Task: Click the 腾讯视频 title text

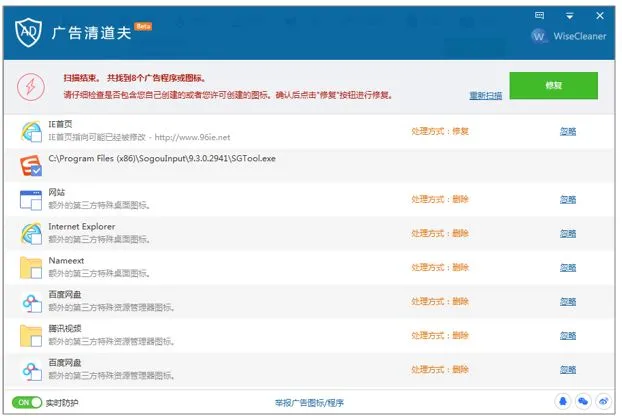Action: click(x=65, y=328)
